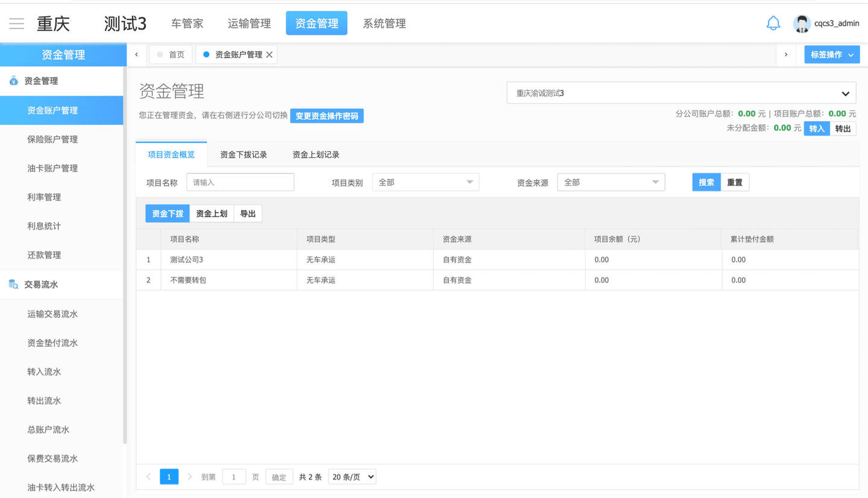Click the hamburger menu icon

(16, 23)
